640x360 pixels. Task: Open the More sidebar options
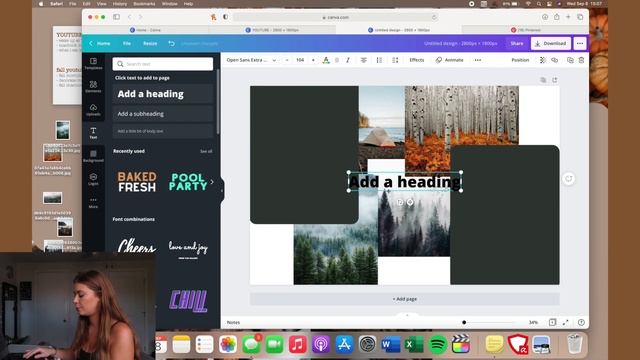(x=93, y=202)
